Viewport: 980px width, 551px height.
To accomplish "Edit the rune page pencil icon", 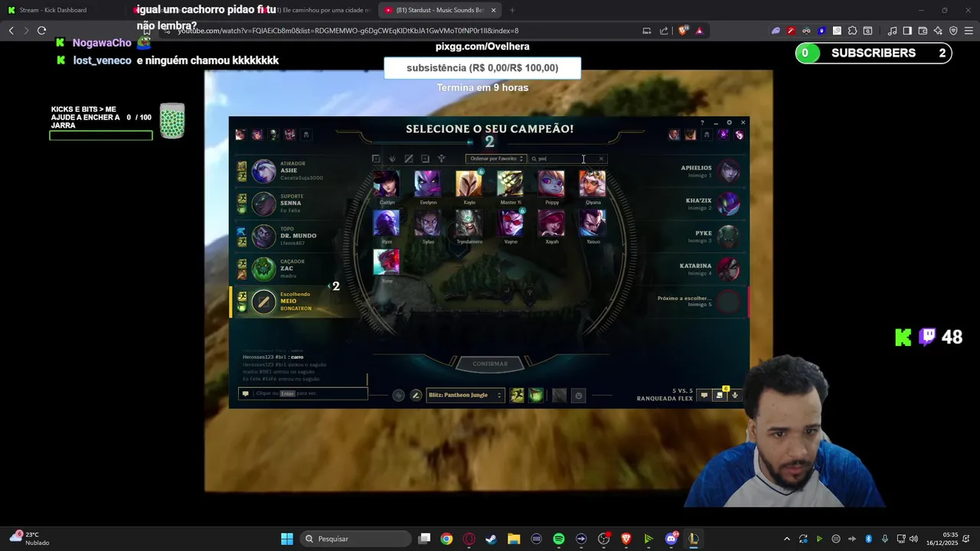I will click(x=416, y=395).
